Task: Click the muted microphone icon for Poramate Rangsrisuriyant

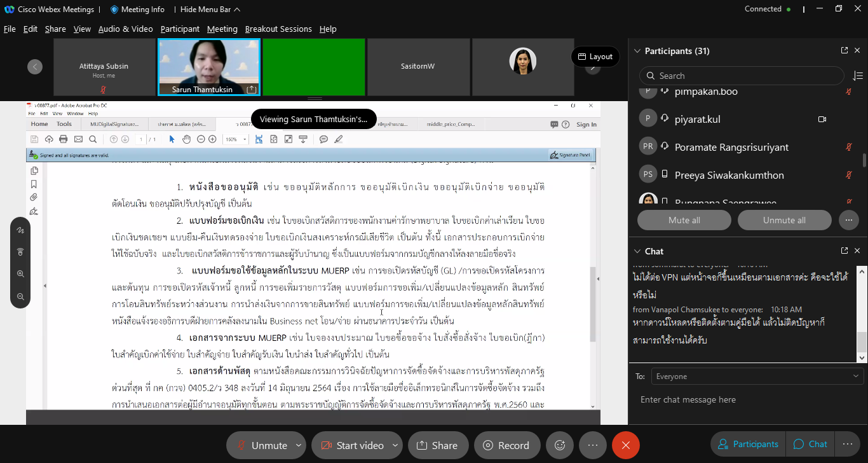Action: 848,148
